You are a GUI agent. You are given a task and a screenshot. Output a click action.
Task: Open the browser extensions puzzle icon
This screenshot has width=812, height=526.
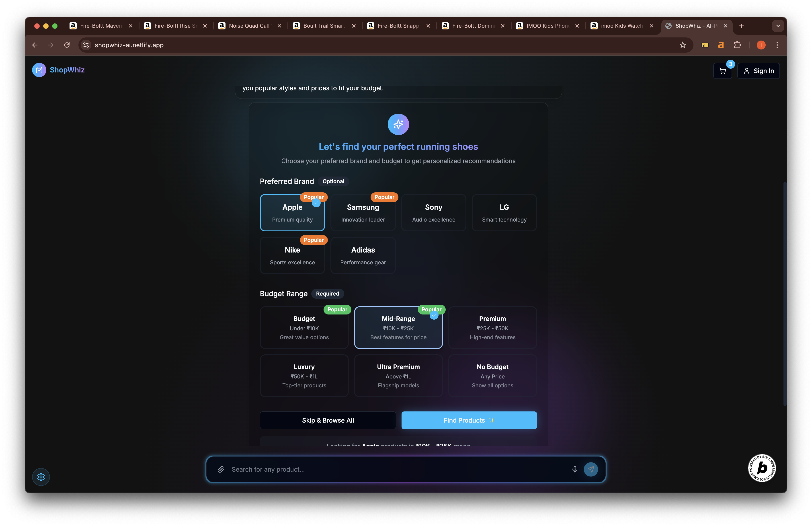tap(737, 45)
